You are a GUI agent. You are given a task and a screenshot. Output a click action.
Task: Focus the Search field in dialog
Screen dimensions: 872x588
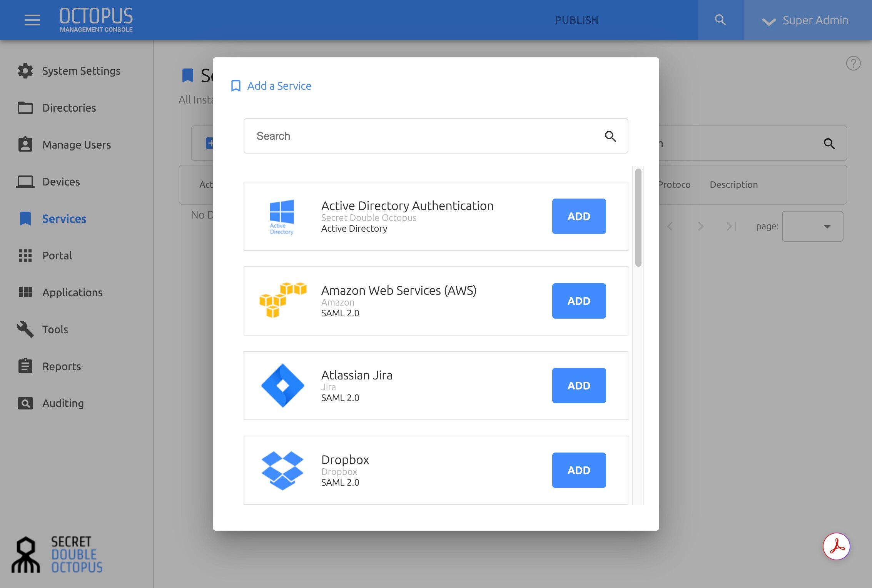pyautogui.click(x=436, y=136)
